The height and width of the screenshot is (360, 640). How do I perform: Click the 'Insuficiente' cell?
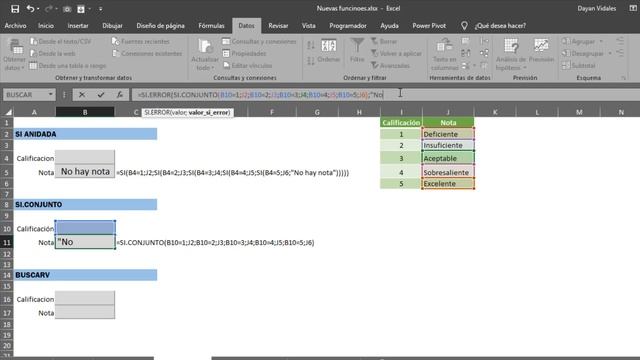[448, 145]
